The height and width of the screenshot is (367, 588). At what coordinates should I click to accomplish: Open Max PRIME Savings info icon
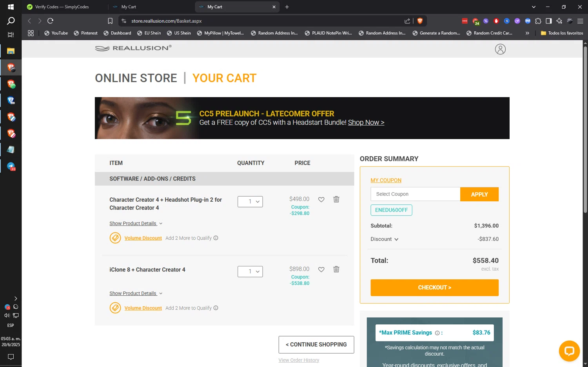coord(437,333)
